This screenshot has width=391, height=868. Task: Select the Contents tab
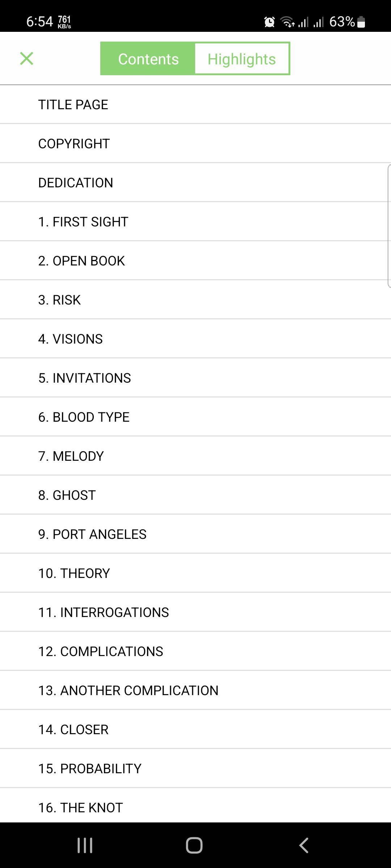point(148,59)
